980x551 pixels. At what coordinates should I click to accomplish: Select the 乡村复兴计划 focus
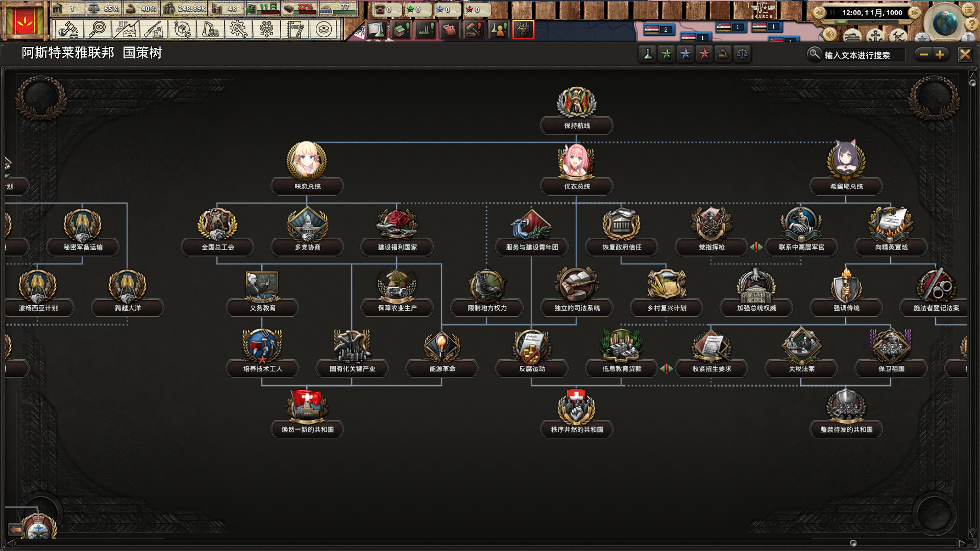(667, 292)
